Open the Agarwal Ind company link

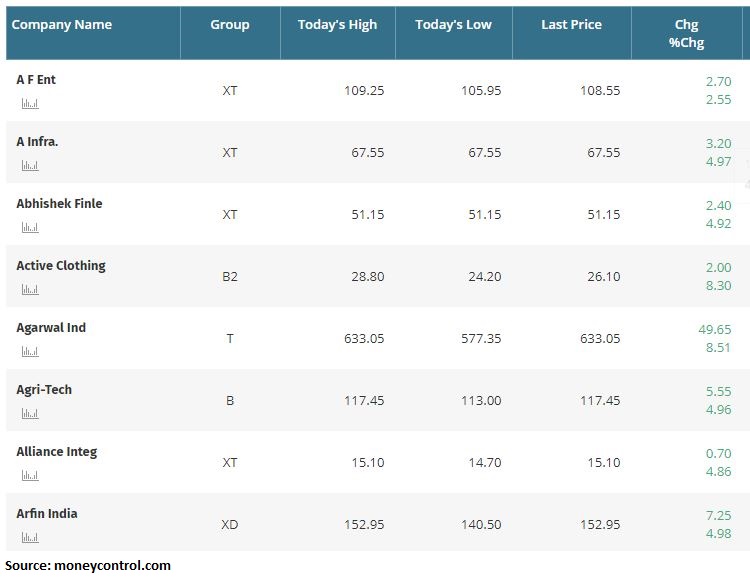point(50,327)
